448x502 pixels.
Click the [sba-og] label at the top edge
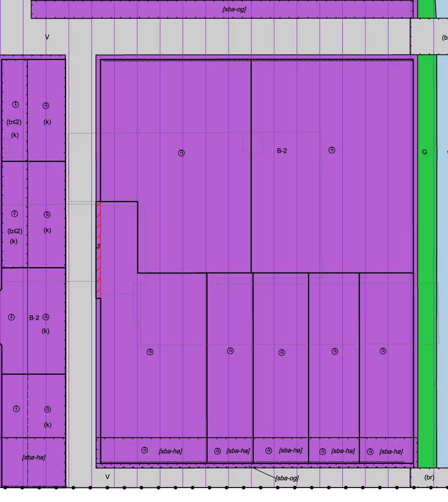pyautogui.click(x=234, y=9)
